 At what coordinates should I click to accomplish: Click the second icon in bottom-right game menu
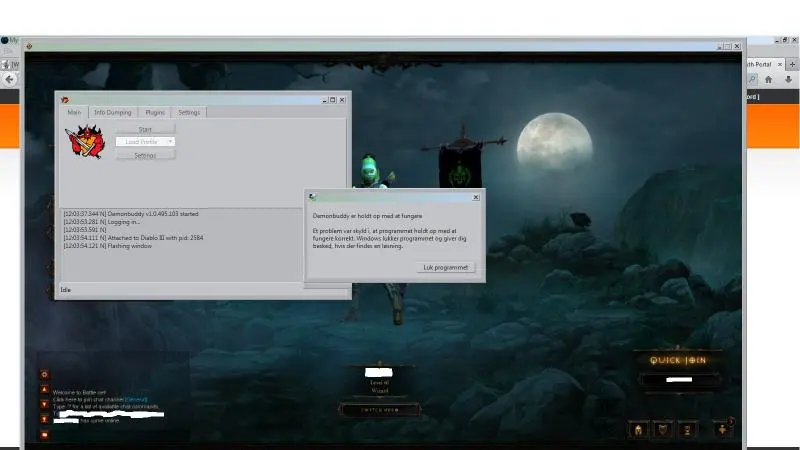pyautogui.click(x=662, y=430)
